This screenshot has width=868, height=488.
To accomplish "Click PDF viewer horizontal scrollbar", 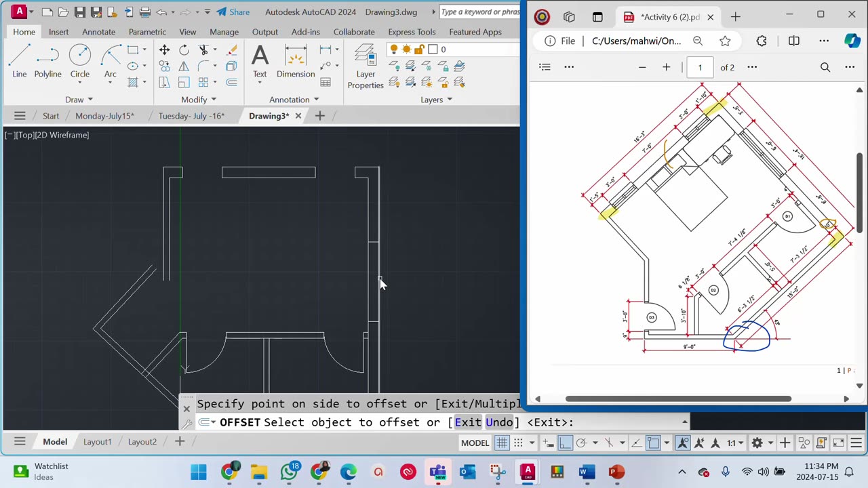I will 678,399.
